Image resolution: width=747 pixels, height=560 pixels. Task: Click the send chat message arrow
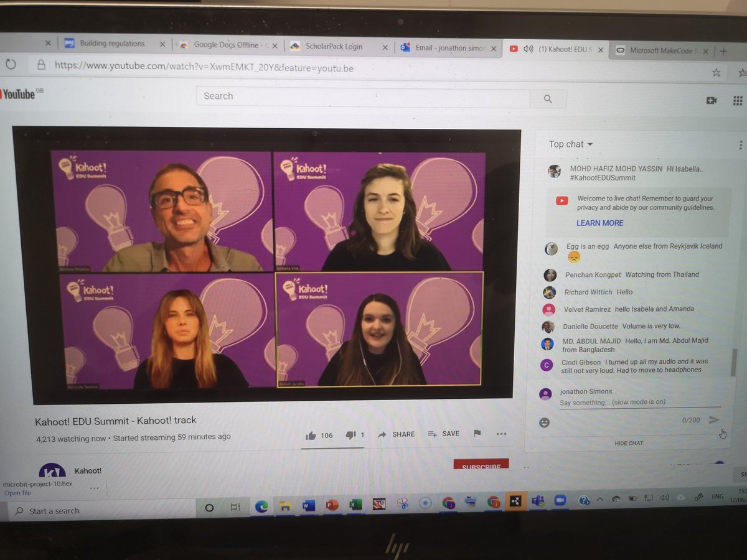713,419
